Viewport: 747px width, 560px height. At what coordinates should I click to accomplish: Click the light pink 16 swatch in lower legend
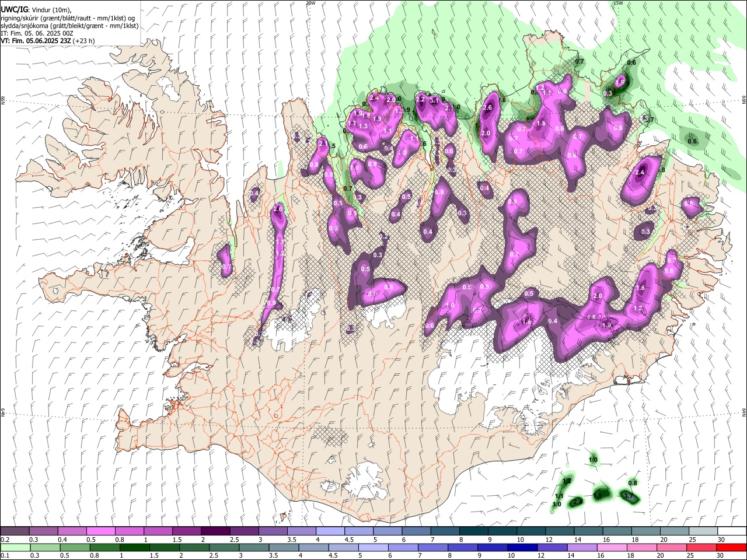(612, 547)
